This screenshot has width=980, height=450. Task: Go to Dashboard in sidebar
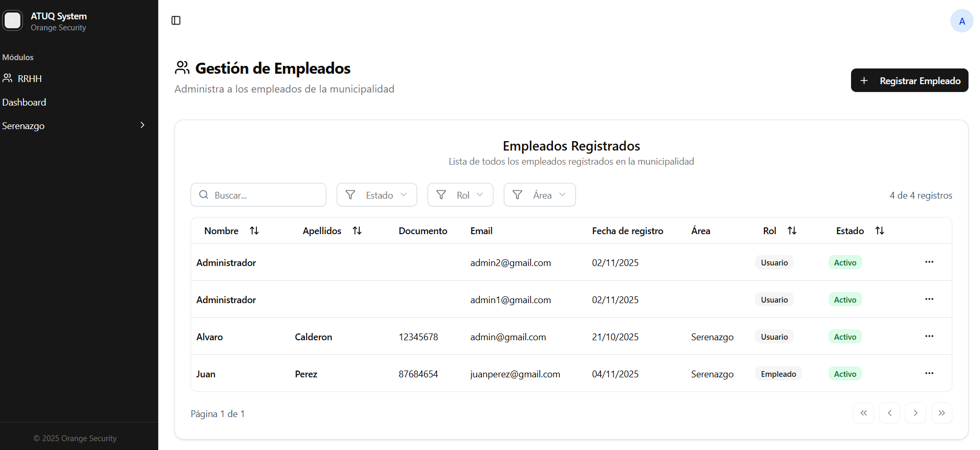coord(25,102)
